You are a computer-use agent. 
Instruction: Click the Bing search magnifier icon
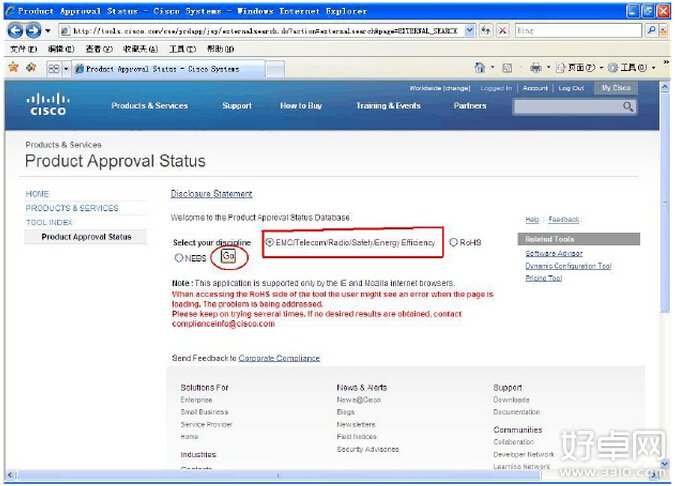click(651, 30)
